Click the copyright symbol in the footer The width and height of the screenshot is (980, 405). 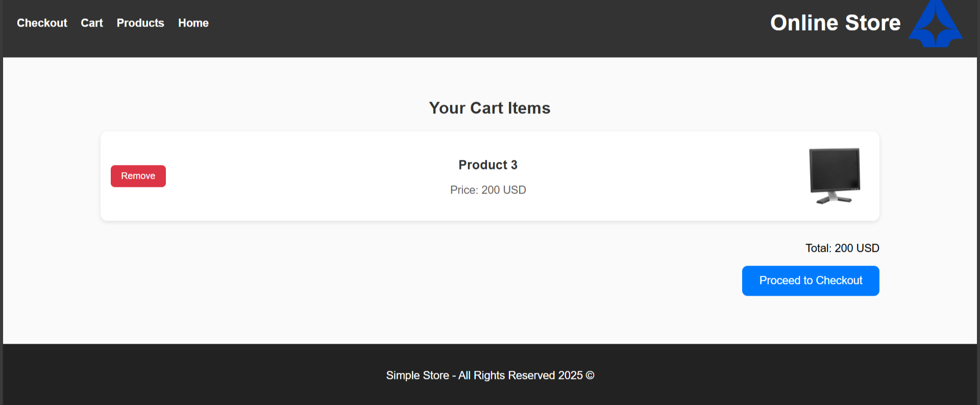[590, 375]
